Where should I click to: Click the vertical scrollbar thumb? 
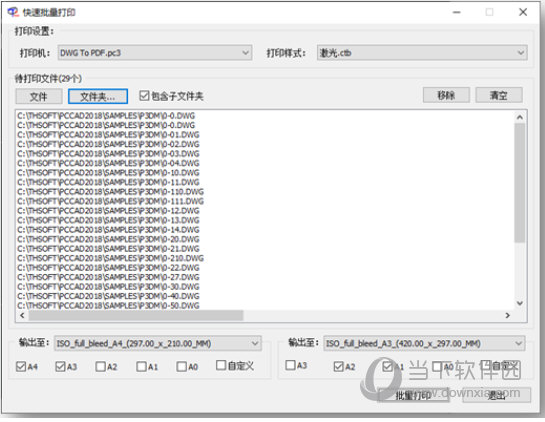[x=520, y=182]
